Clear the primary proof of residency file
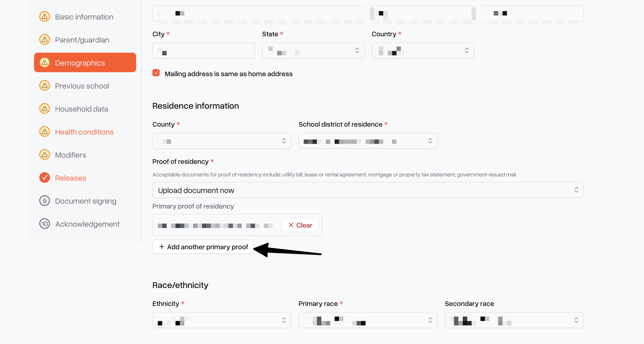Viewport: 644px width, 344px height. tap(300, 225)
